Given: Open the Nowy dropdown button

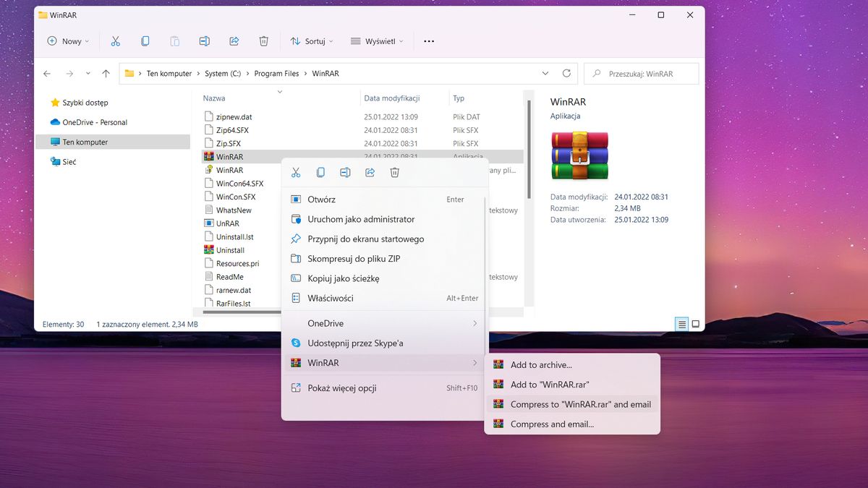Looking at the screenshot, I should pos(68,41).
